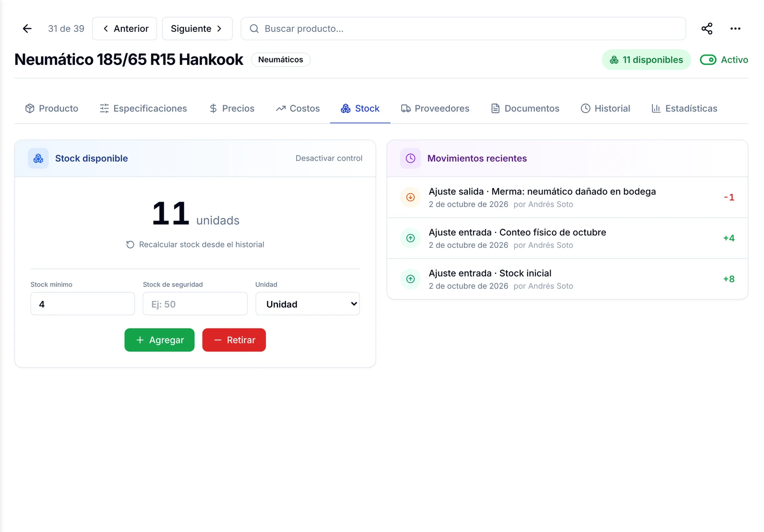Viewport: 764px width, 532px height.
Task: Click the Merma: neumático dañado en bodega entry
Action: [567, 197]
